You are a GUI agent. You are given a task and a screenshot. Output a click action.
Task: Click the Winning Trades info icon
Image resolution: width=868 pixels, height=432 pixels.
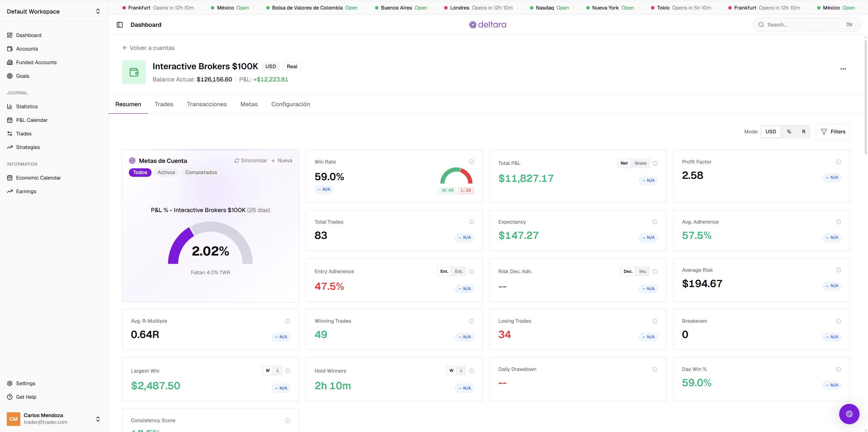pyautogui.click(x=471, y=321)
